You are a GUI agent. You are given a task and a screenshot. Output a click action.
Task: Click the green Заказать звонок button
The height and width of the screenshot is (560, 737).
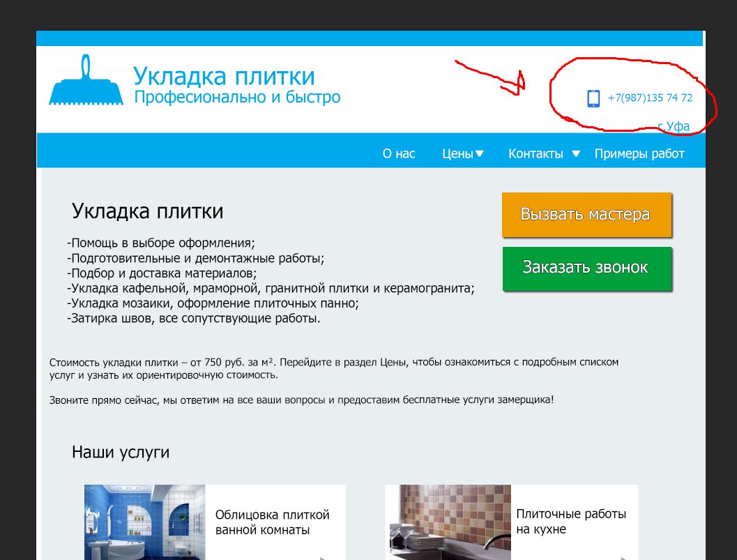pos(586,268)
